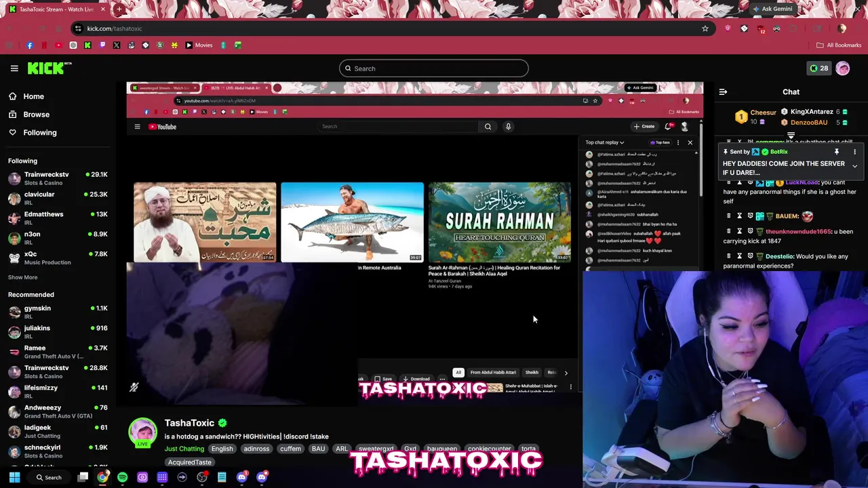The height and width of the screenshot is (488, 868).
Task: Open the X bookmark icon
Action: [117, 45]
